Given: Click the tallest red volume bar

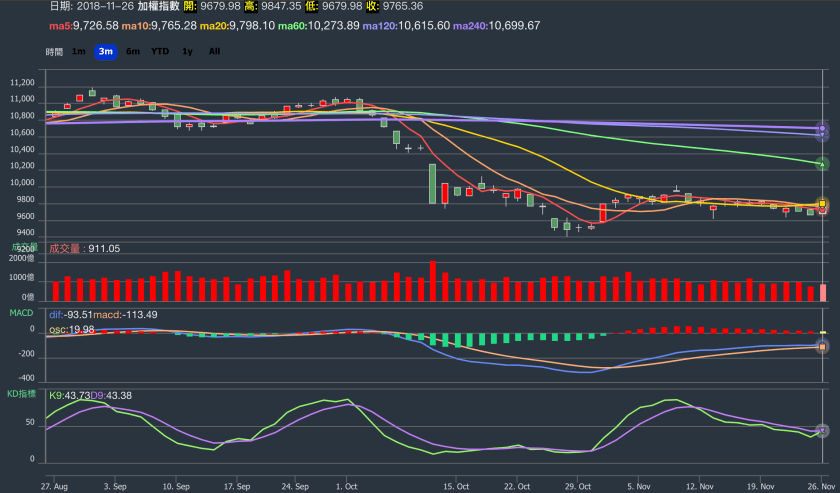Looking at the screenshot, I should click(432, 281).
